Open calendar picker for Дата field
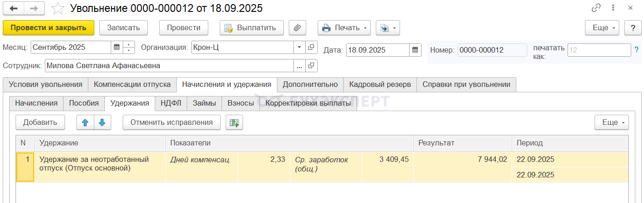Viewport: 644px width, 203px height. tap(415, 50)
